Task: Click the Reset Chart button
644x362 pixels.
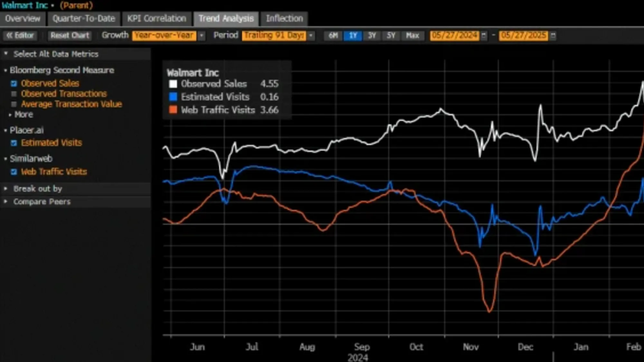Action: point(70,35)
